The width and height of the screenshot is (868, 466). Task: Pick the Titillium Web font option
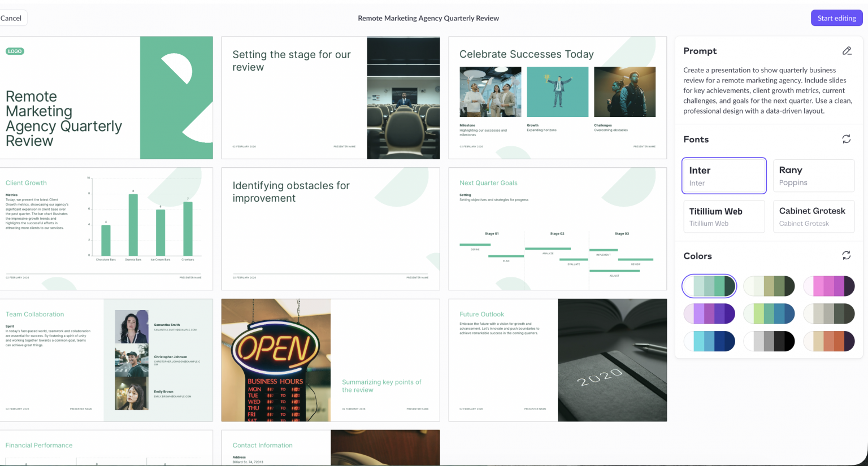pos(724,216)
